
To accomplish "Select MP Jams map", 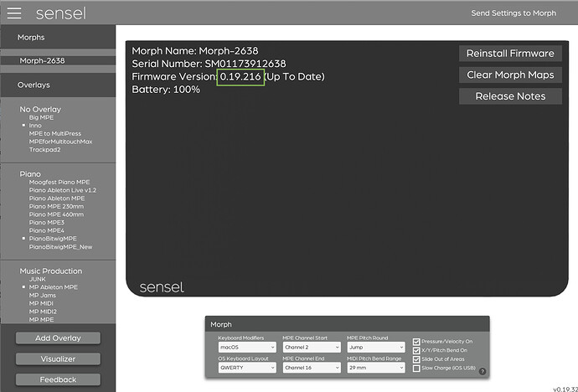I will click(43, 296).
